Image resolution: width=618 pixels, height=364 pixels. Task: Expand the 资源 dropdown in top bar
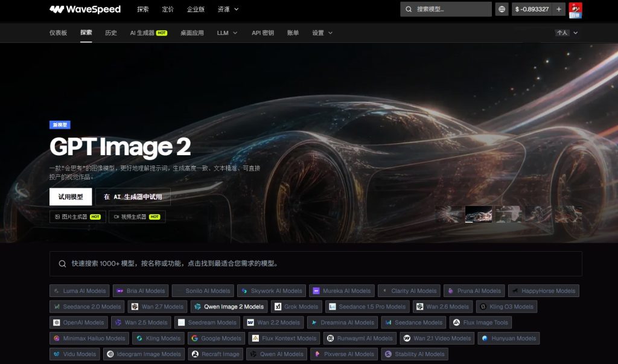(228, 9)
